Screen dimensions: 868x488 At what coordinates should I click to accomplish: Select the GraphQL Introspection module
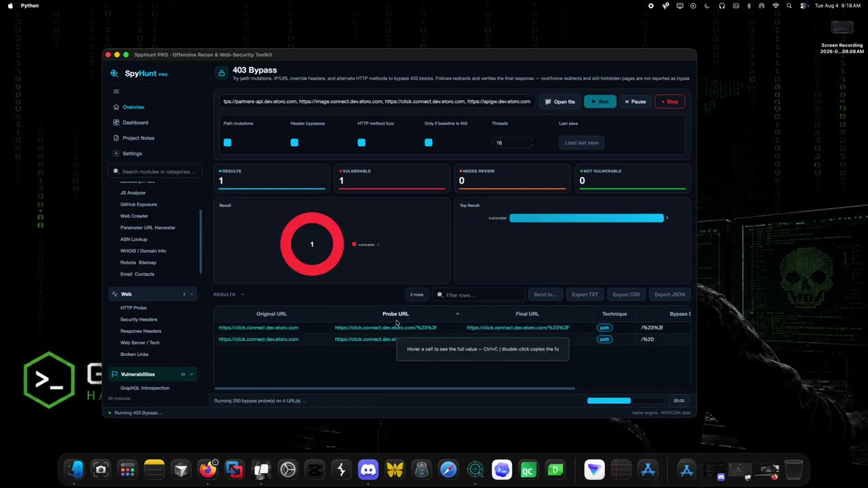click(144, 388)
